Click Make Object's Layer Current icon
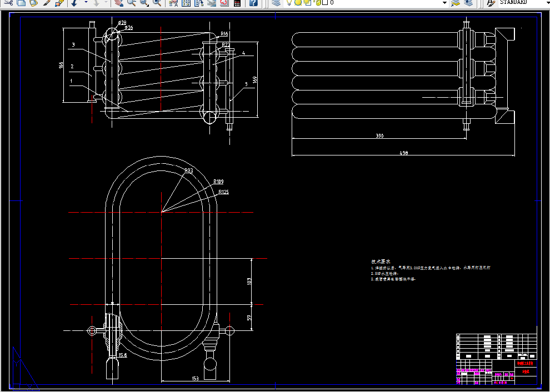550x392 pixels. [456, 3]
